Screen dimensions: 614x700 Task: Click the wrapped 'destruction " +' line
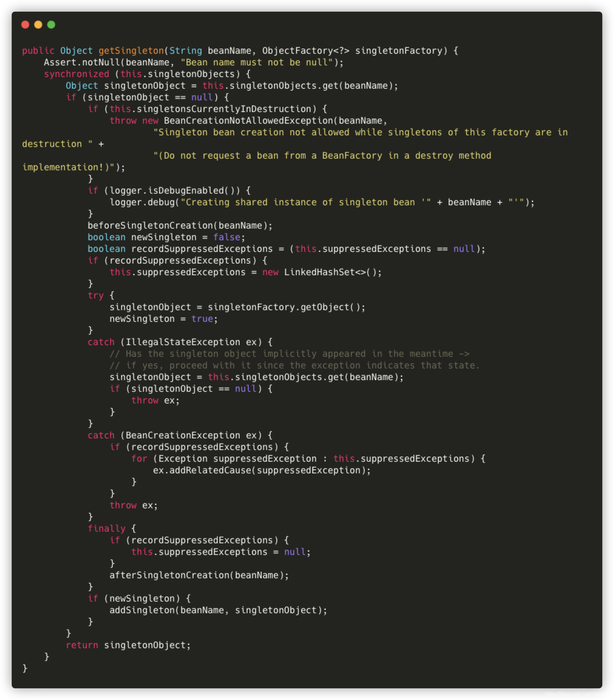pyautogui.click(x=63, y=144)
